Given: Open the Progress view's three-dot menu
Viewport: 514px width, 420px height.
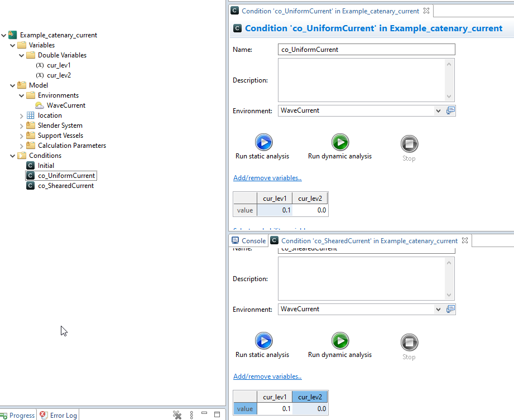Looking at the screenshot, I should tap(191, 415).
